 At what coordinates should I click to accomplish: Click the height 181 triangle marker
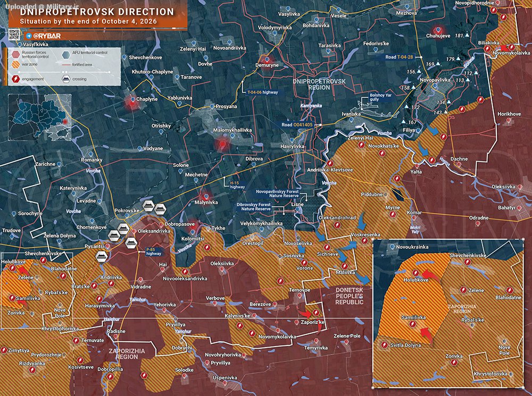[x=468, y=35]
